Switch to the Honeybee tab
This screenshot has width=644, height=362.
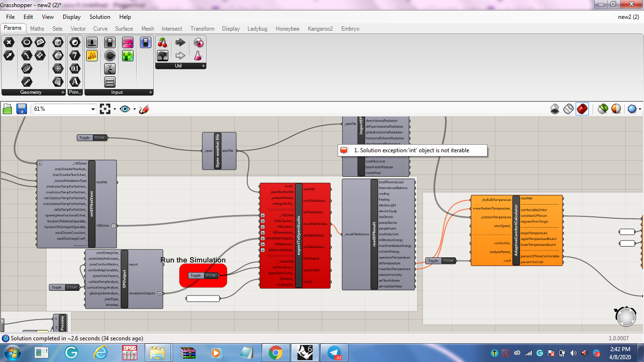[x=288, y=29]
